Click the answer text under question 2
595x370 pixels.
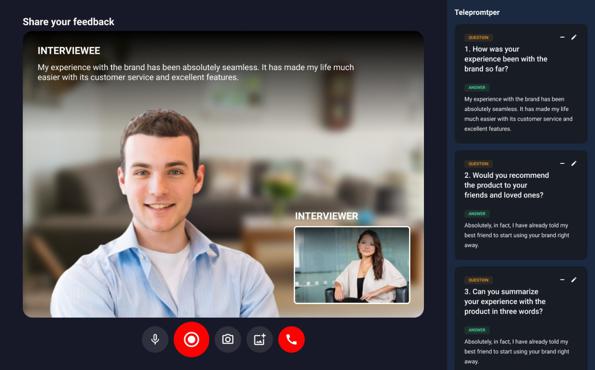(x=516, y=235)
